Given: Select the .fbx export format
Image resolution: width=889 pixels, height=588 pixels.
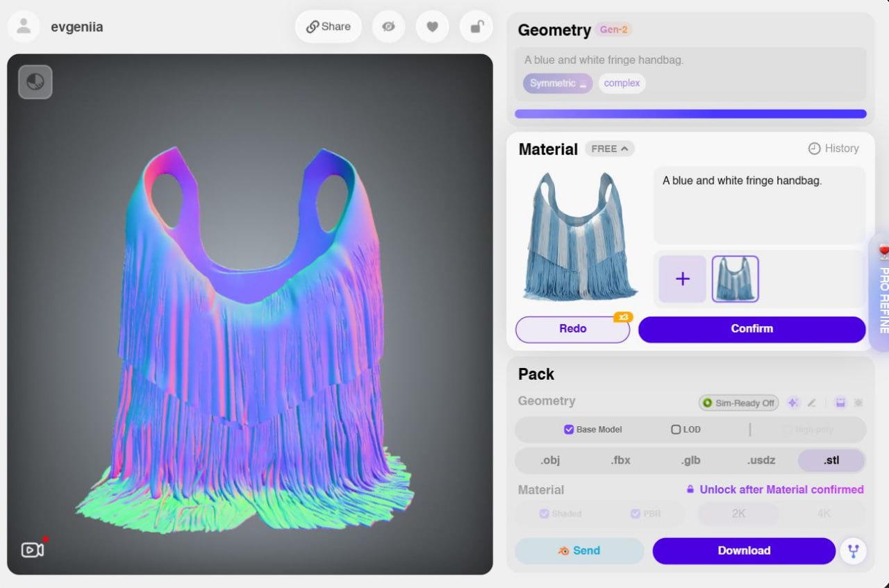Looking at the screenshot, I should click(621, 460).
